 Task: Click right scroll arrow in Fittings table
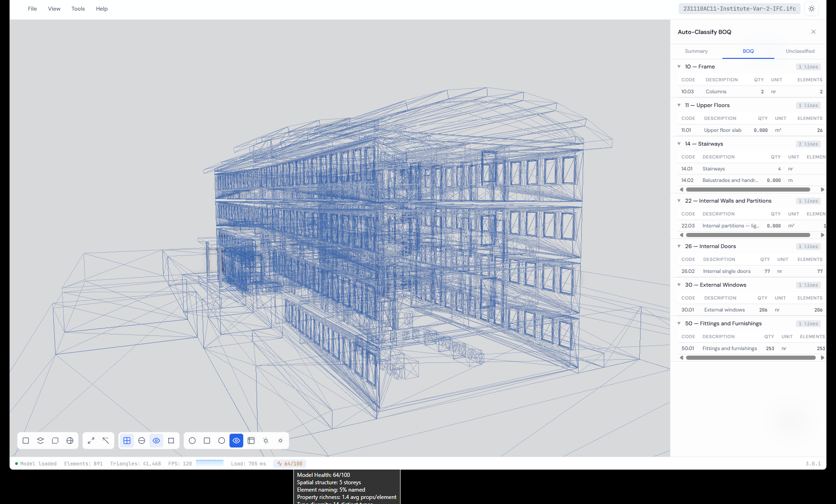823,357
